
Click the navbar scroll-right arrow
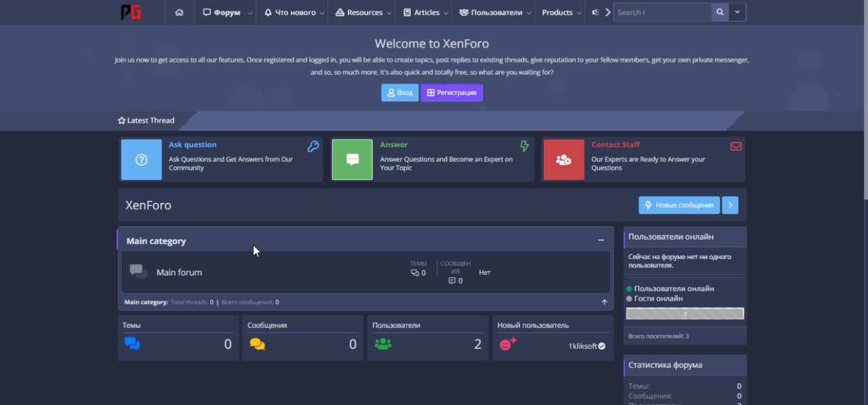tap(608, 12)
